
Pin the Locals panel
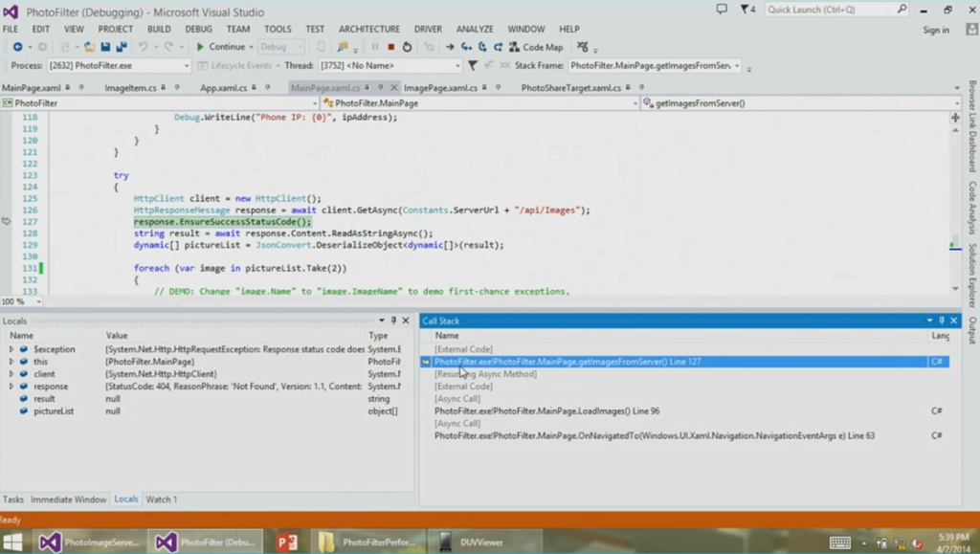click(393, 321)
